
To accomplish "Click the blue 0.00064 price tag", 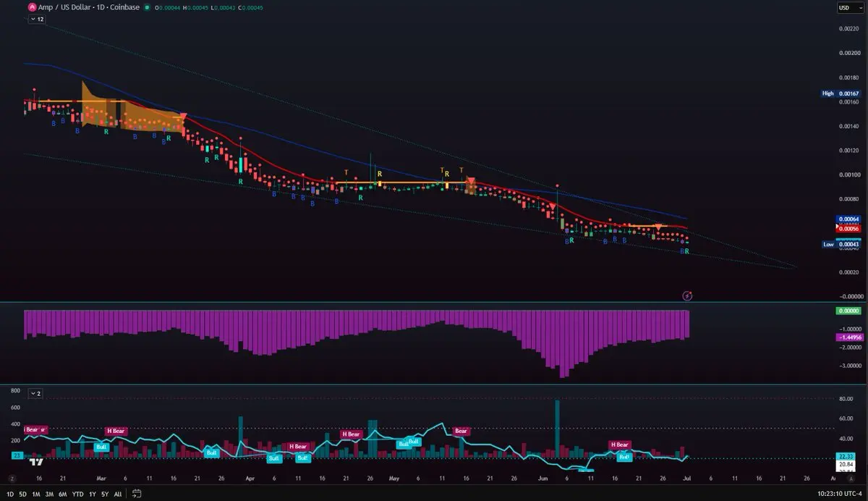I will pyautogui.click(x=849, y=219).
